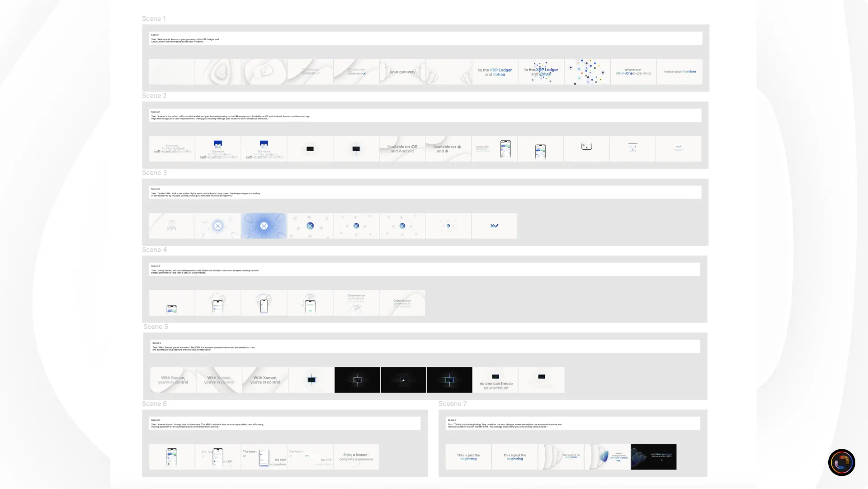Click the Scene 2 script text box
Screen dimensions: 868x489
[425, 115]
